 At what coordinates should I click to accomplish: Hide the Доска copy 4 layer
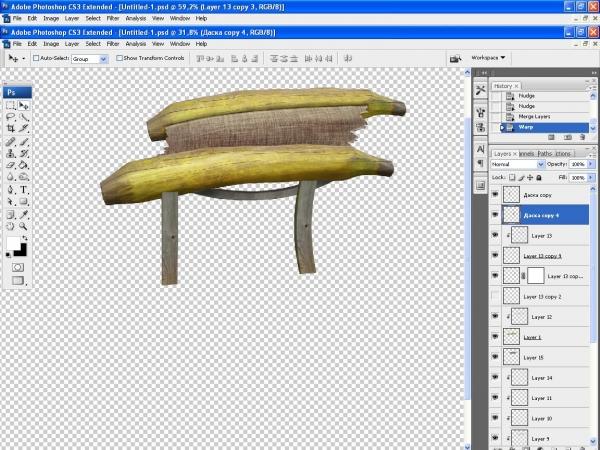(495, 215)
